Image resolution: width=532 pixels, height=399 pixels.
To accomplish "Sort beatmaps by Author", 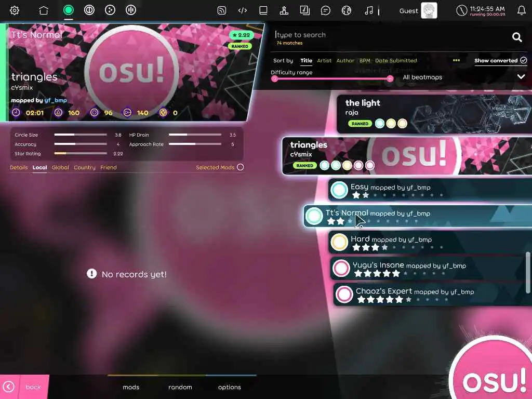I will [345, 60].
